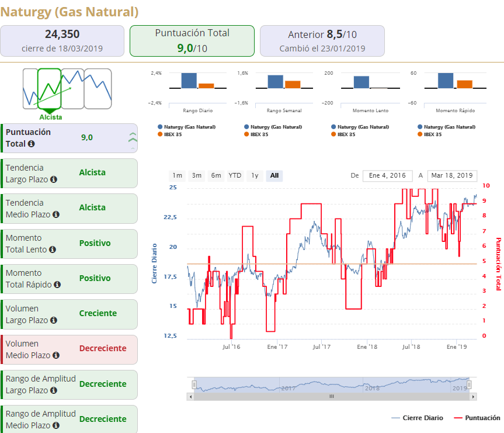Show info for Momento Total Rápido

(57, 285)
